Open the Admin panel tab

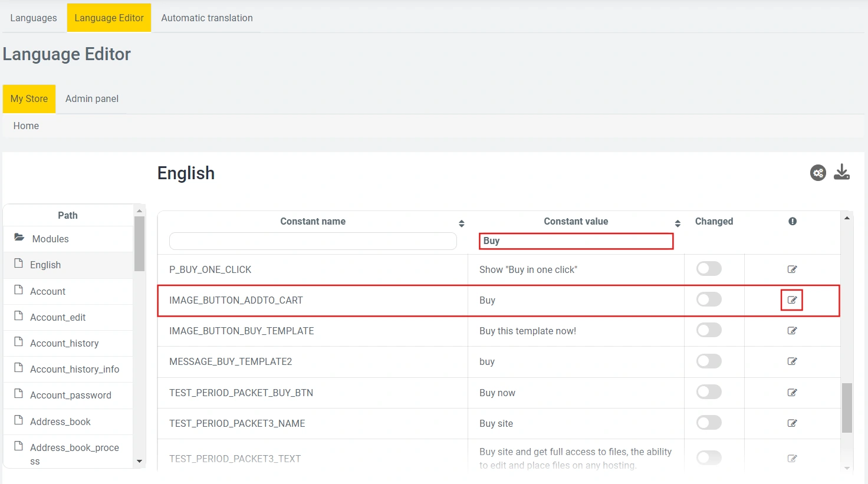pos(92,98)
